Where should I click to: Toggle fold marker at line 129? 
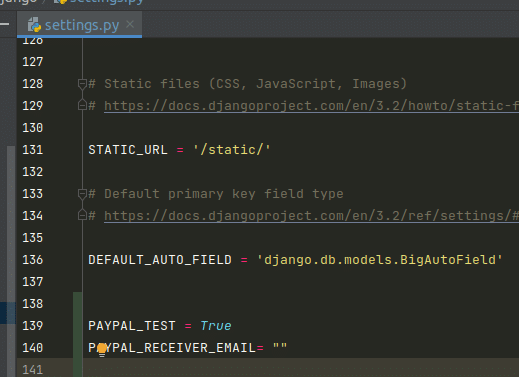click(82, 105)
